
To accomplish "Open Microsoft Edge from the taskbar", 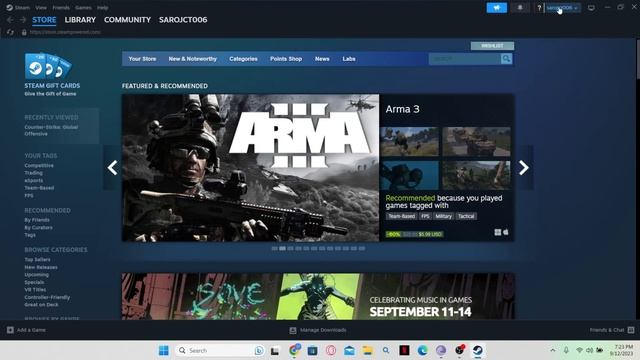I will pos(422,350).
